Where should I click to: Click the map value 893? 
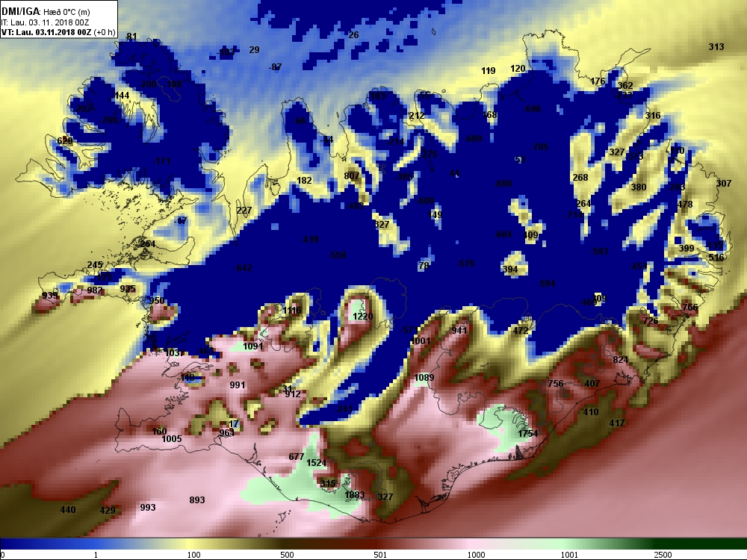(196, 500)
